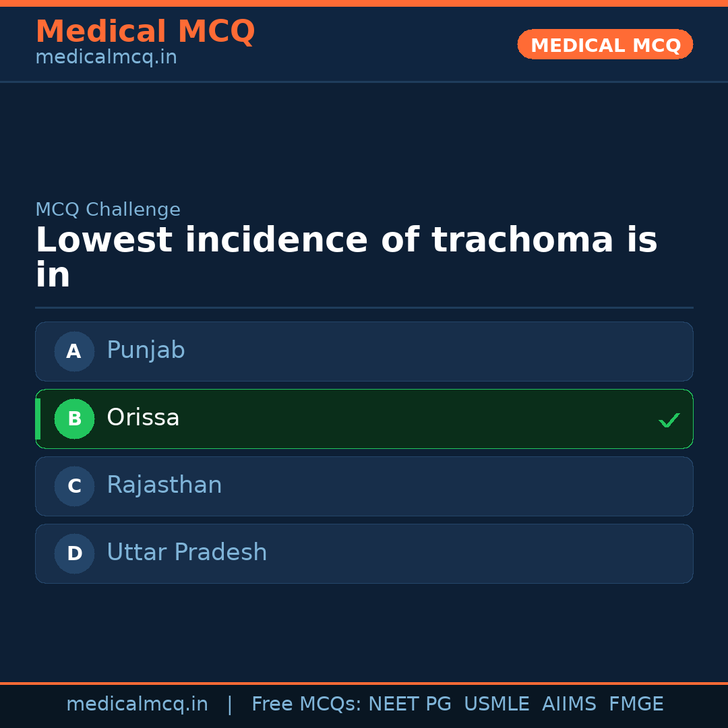The height and width of the screenshot is (728, 728).
Task: Select answer option Rajasthan
Action: point(364,486)
